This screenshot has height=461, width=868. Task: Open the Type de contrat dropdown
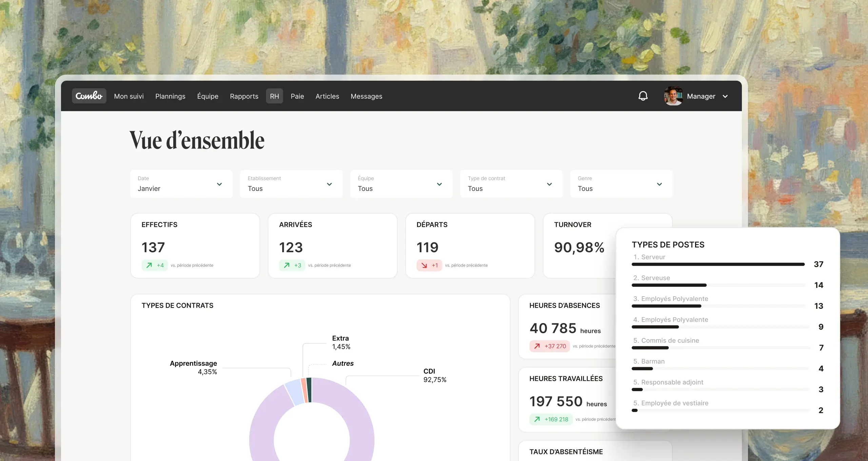(511, 184)
